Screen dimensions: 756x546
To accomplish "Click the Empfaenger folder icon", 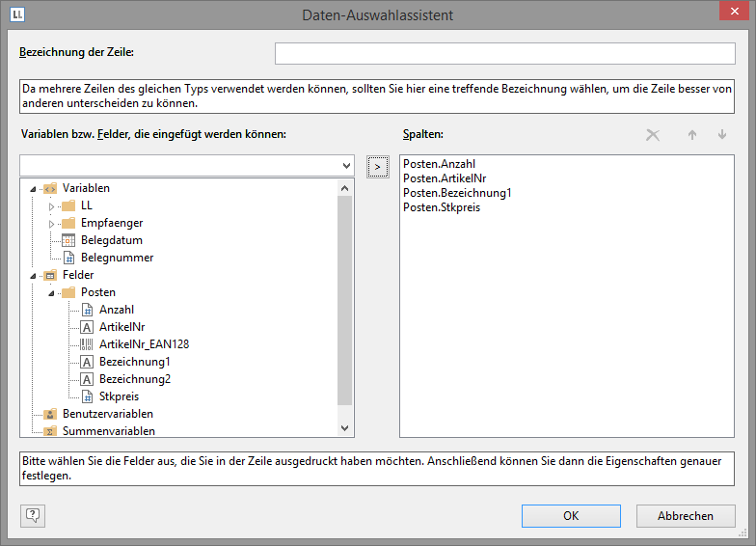I will tap(67, 223).
